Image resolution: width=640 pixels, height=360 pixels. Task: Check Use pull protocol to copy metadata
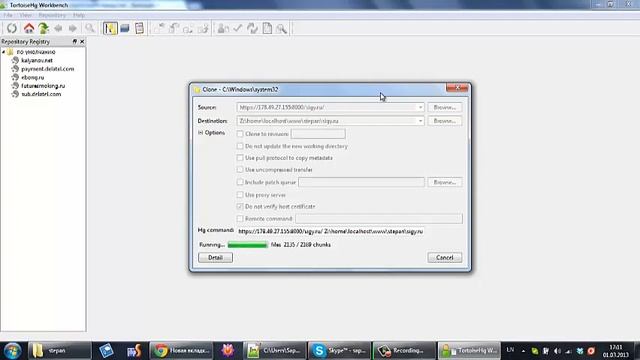pyautogui.click(x=240, y=158)
